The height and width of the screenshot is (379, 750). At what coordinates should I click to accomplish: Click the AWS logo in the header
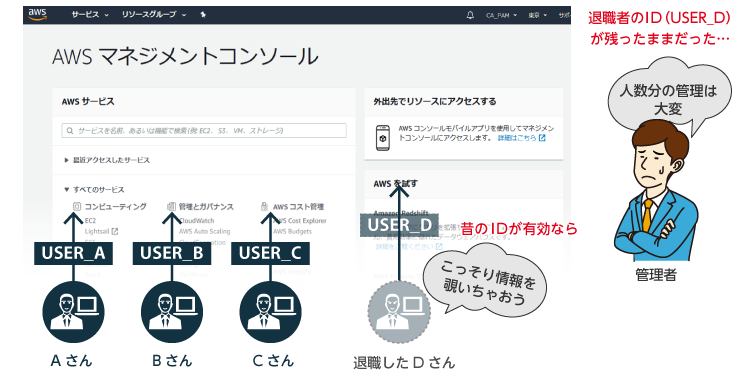[37, 15]
